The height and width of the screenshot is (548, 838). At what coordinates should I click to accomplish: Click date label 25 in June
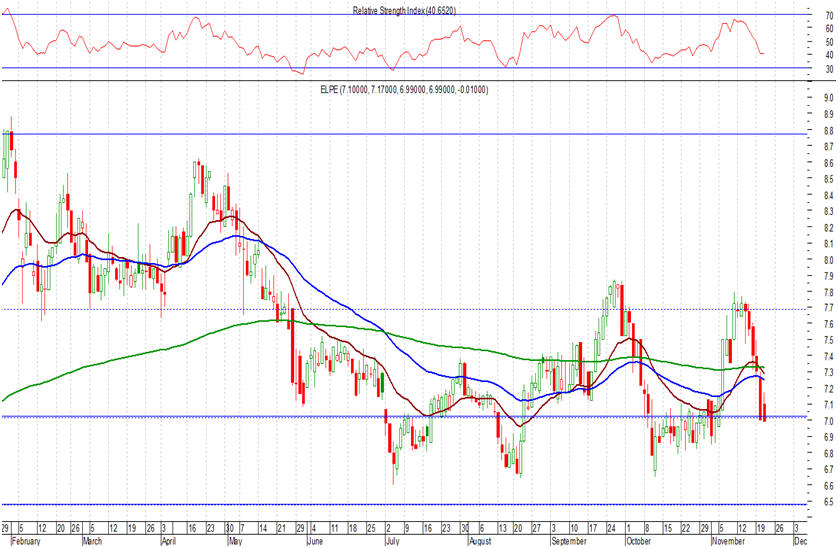tap(371, 528)
